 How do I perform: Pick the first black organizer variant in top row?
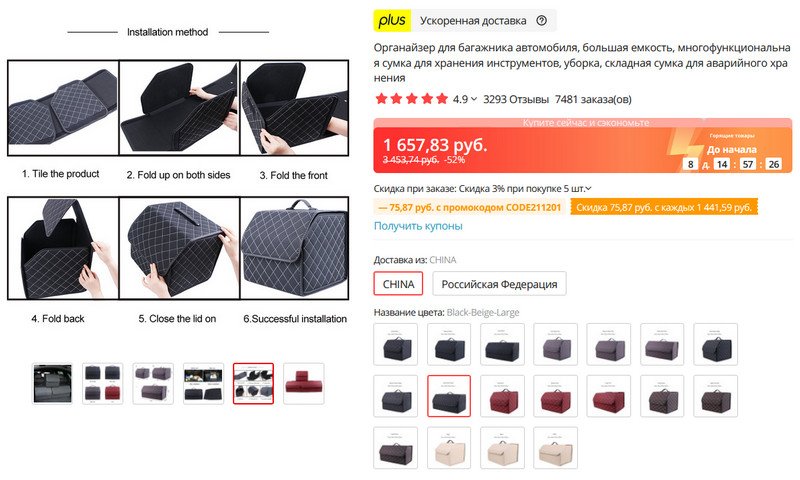tap(395, 344)
